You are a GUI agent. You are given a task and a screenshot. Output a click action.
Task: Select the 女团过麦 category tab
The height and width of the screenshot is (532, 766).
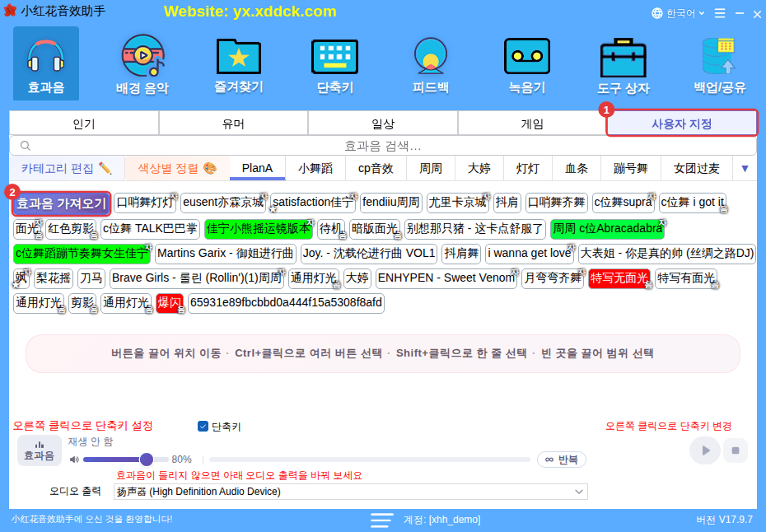point(696,169)
